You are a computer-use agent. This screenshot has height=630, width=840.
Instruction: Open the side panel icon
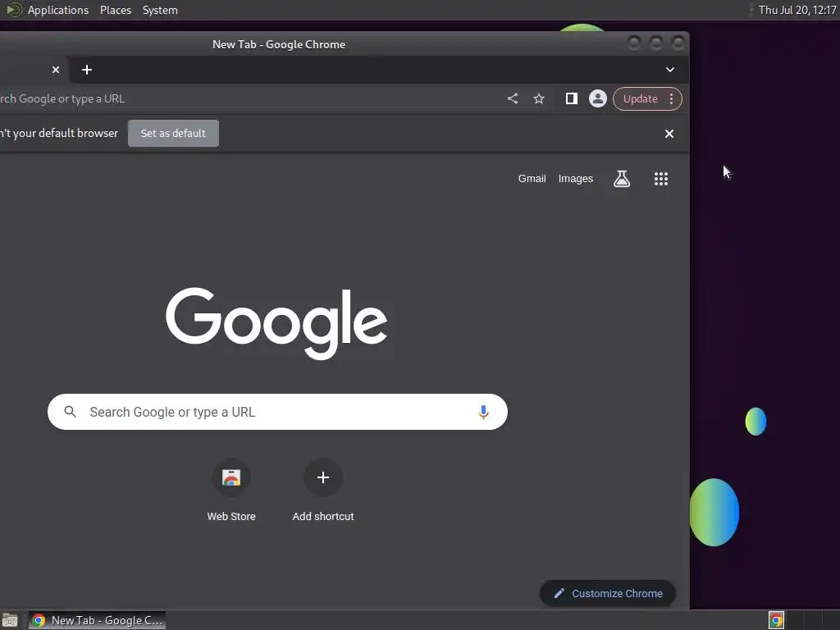572,98
